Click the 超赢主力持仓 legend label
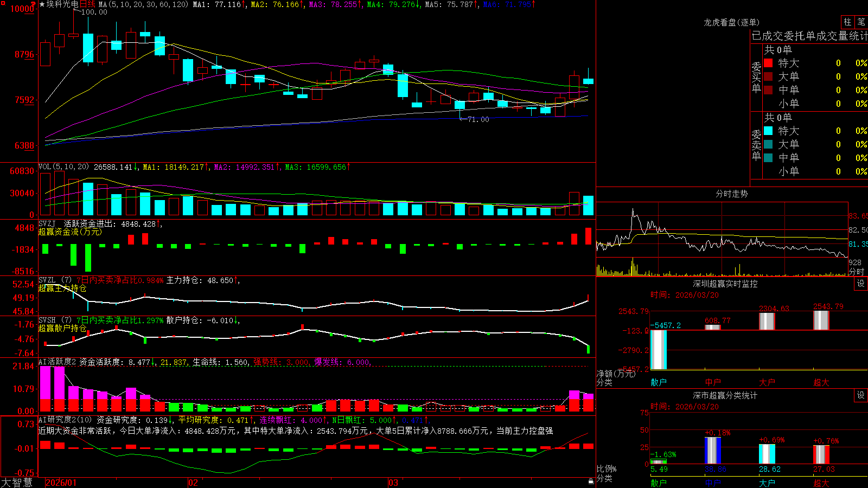Image resolution: width=868 pixels, height=488 pixels. 62,288
